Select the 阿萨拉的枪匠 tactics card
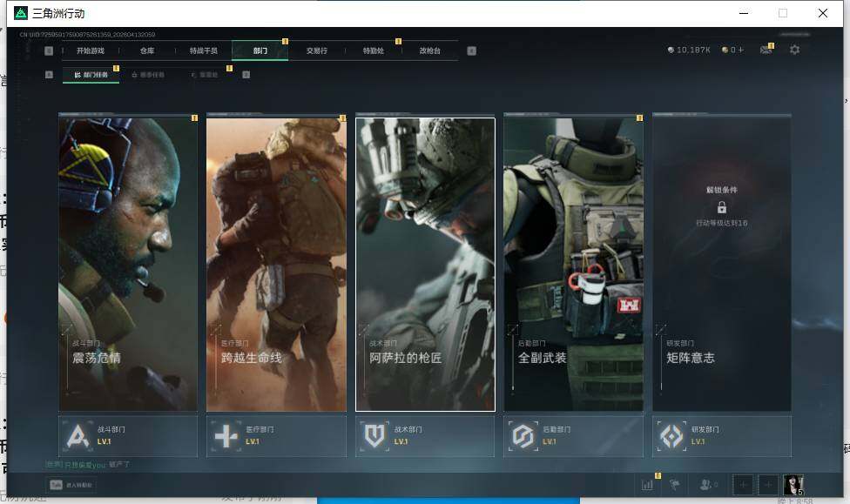This screenshot has width=850, height=504. coord(425,265)
